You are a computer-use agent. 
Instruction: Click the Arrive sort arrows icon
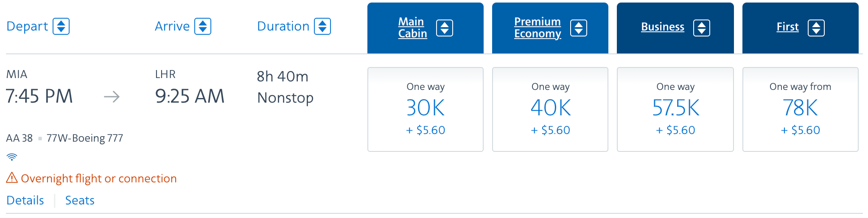click(x=203, y=26)
